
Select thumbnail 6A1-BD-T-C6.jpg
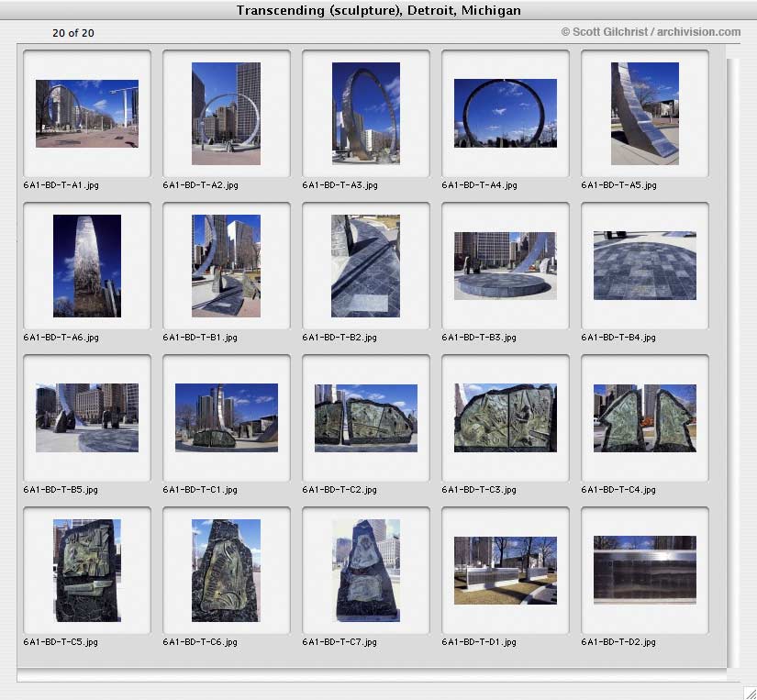click(x=226, y=571)
